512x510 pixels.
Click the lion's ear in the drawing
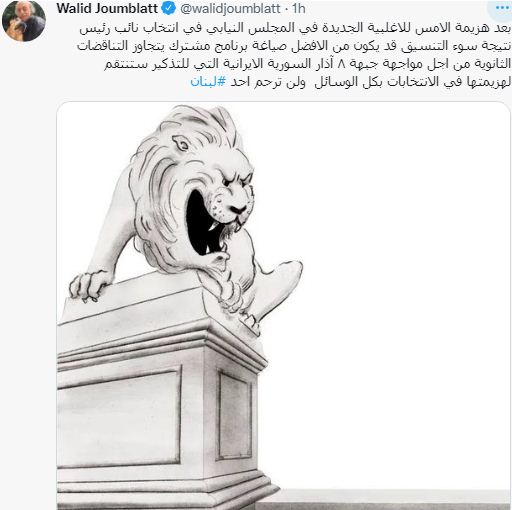tap(182, 143)
